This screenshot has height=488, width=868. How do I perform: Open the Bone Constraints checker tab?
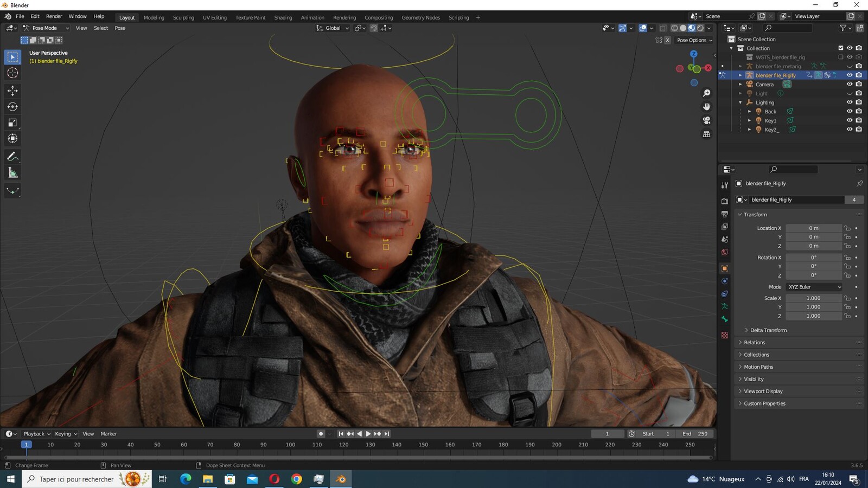pyautogui.click(x=725, y=336)
